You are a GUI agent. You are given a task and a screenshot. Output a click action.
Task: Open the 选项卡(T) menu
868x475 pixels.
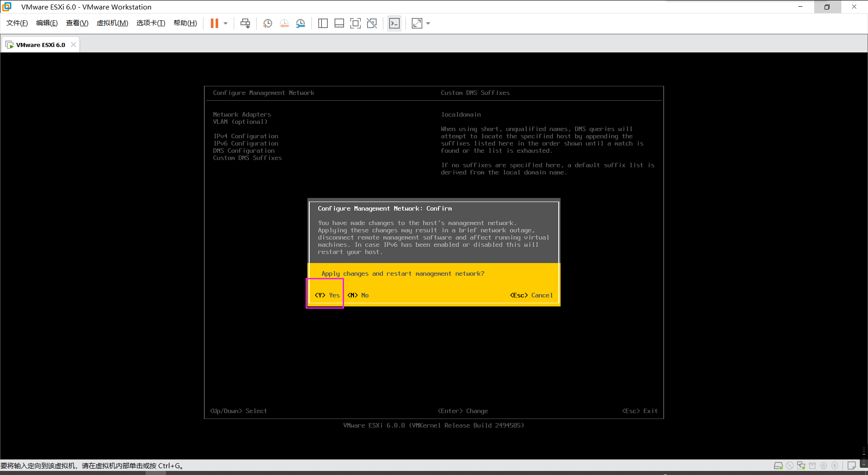pyautogui.click(x=151, y=23)
